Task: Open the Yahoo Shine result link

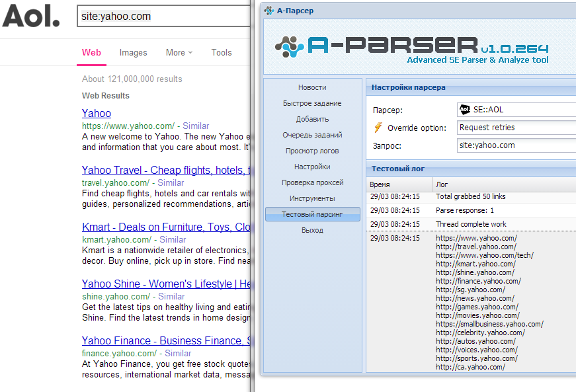Action: point(166,284)
